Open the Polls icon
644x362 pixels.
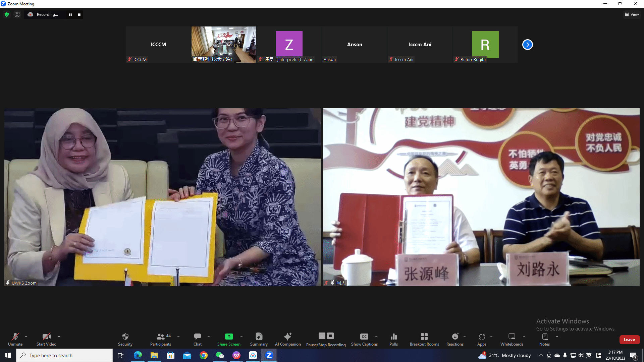click(393, 337)
